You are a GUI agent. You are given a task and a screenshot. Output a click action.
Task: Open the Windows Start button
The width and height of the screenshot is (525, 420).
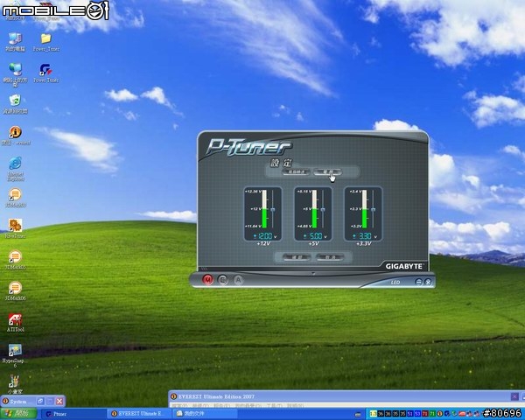pos(18,414)
